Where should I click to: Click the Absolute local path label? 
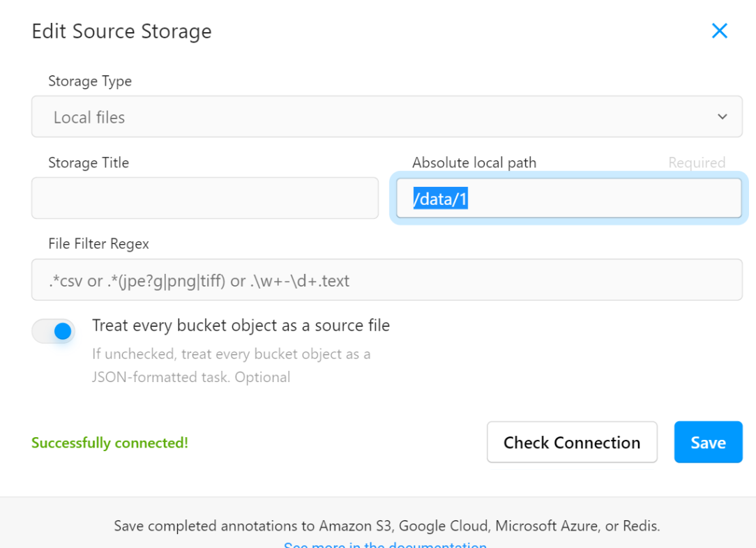(x=474, y=162)
